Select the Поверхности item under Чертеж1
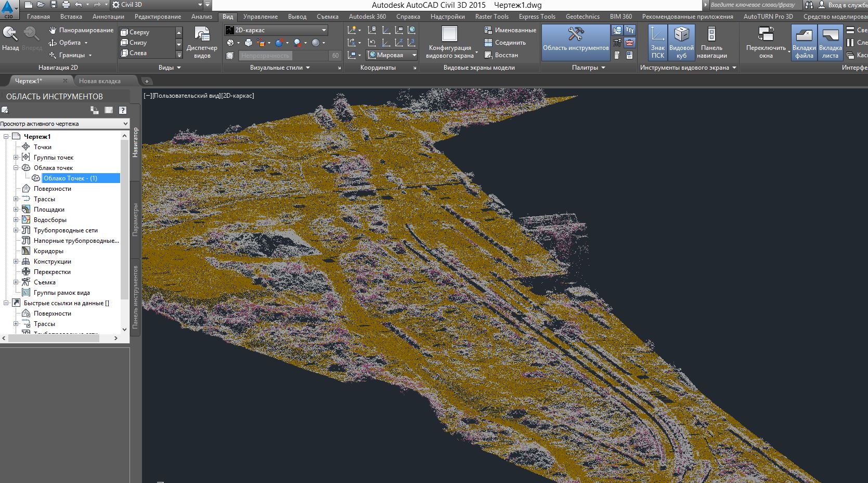 coord(53,188)
